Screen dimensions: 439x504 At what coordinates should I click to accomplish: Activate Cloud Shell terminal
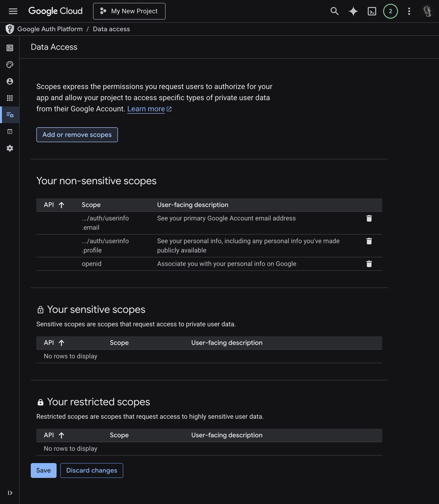372,11
